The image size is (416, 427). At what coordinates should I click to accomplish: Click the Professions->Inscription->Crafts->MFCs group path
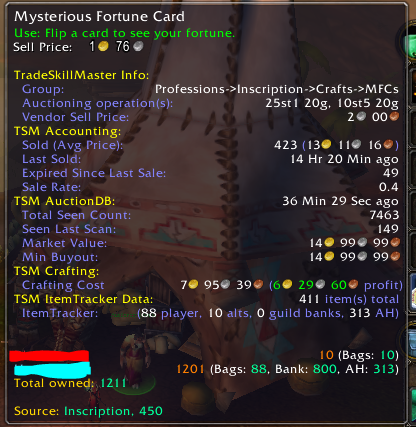coord(277,89)
